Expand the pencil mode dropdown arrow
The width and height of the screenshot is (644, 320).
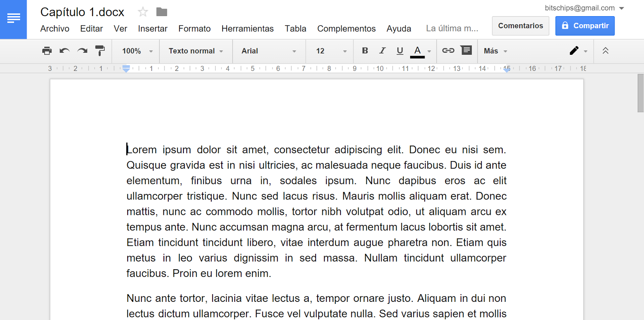[x=586, y=52]
